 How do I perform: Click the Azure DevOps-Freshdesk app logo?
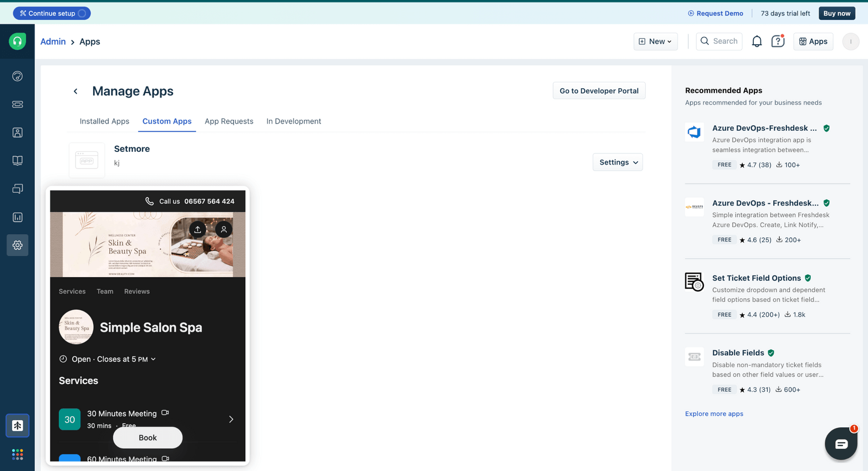click(x=694, y=132)
